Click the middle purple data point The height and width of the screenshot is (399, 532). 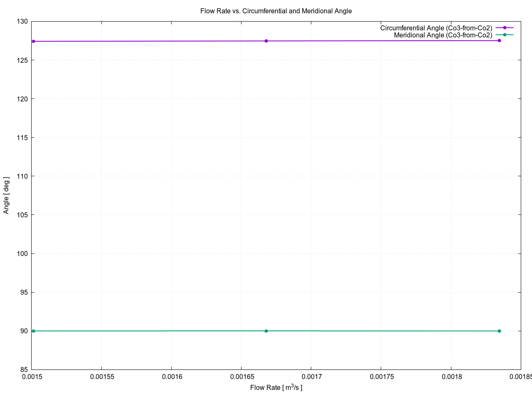[x=266, y=41]
